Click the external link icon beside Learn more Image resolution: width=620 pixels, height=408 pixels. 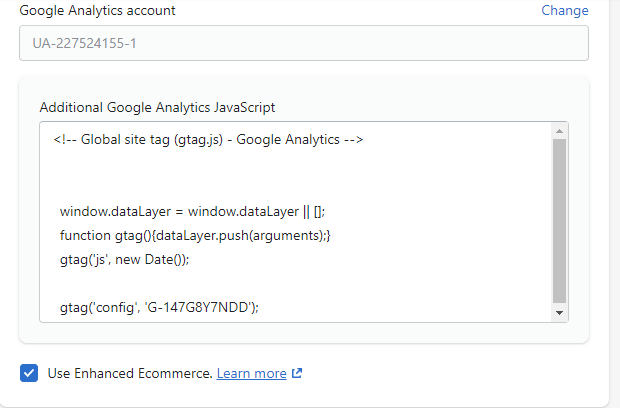(297, 374)
